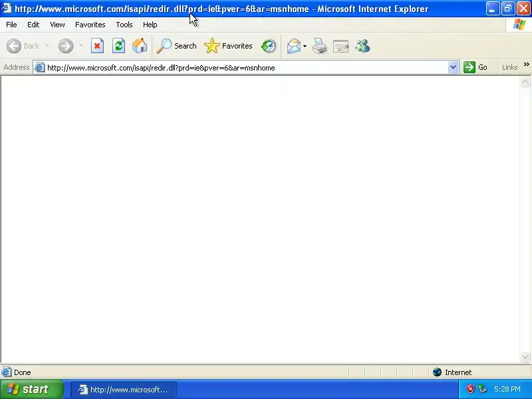Expand the Links chevron overflow
Viewport: 532px width, 399px height.
point(526,64)
